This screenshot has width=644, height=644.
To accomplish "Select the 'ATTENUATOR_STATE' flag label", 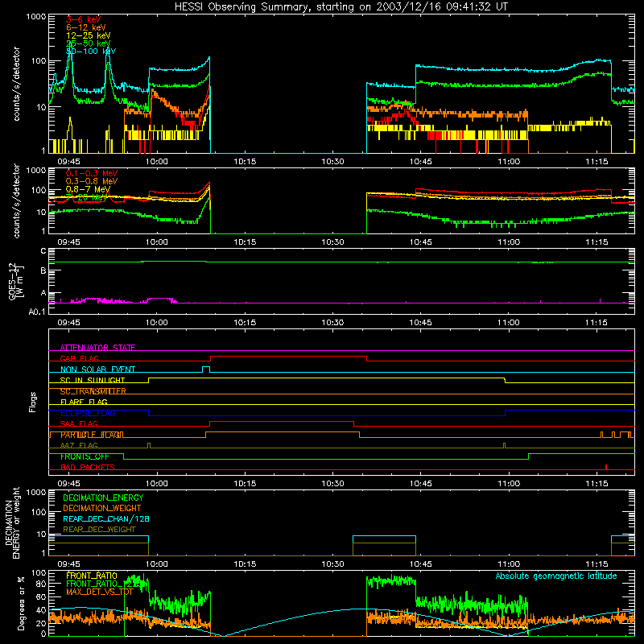I will tap(97, 348).
